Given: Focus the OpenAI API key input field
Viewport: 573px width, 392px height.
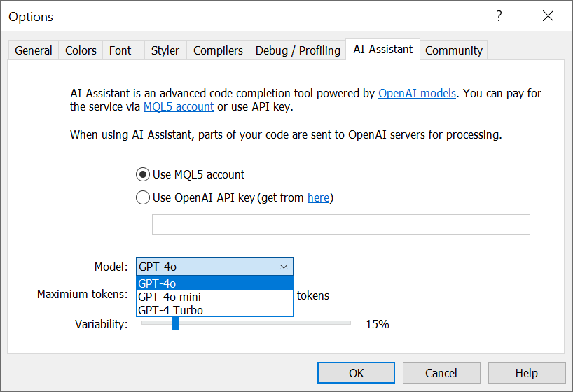Looking at the screenshot, I should (341, 224).
